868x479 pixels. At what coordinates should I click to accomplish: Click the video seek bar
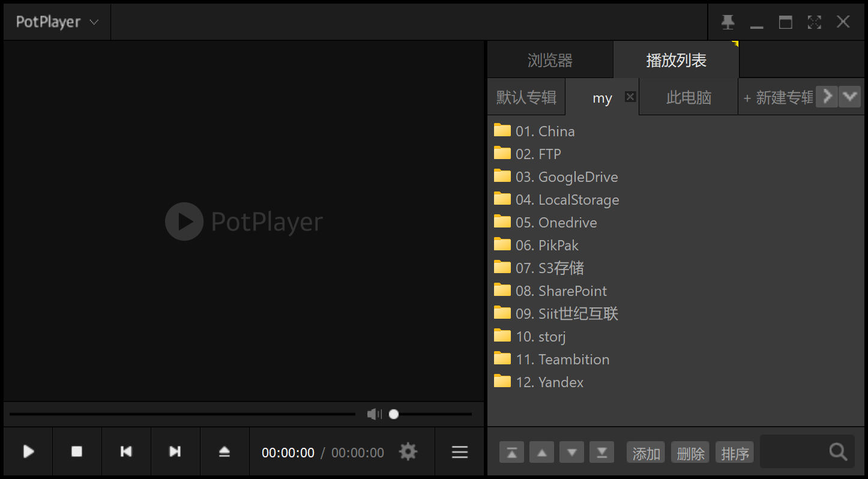click(182, 414)
